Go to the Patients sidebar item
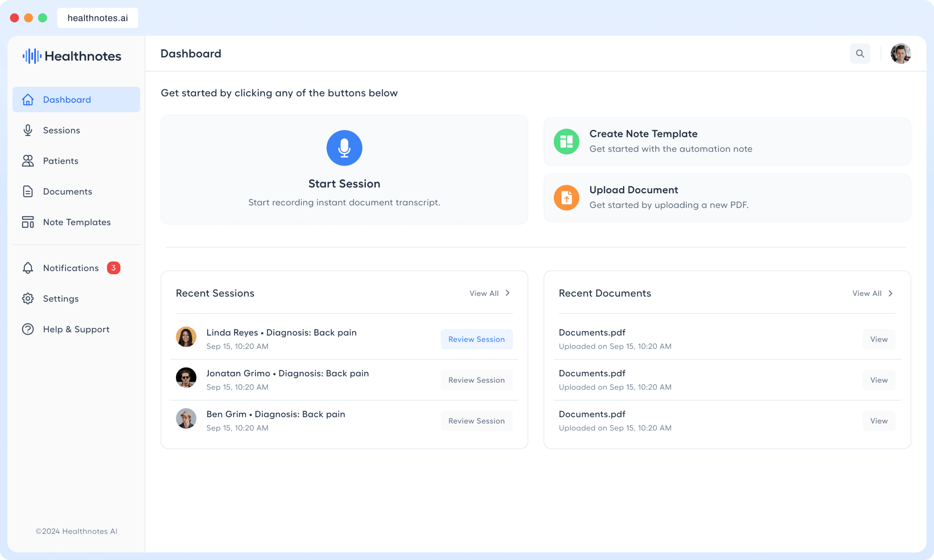This screenshot has height=560, width=934. (61, 161)
